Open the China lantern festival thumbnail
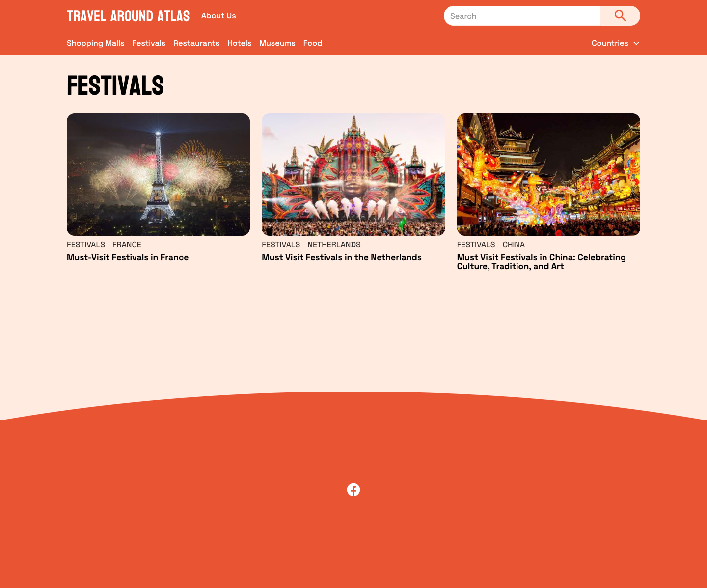707x588 pixels. (548, 174)
